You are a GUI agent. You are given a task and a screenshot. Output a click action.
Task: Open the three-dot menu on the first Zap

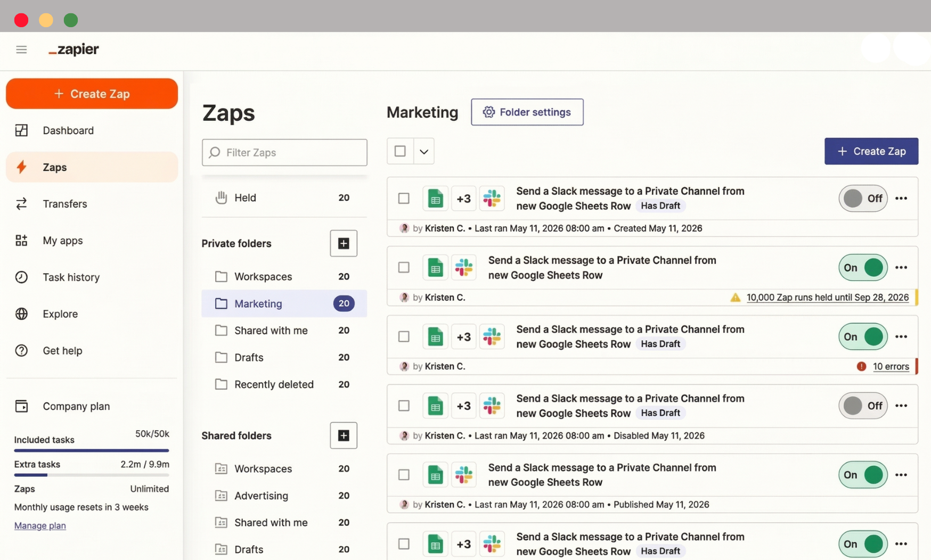(x=902, y=198)
